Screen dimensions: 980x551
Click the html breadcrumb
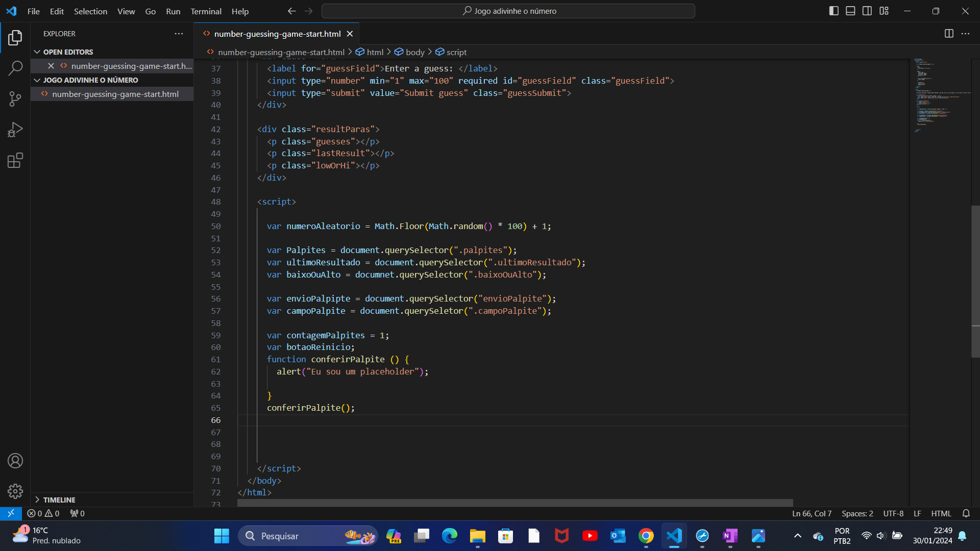[x=370, y=52]
